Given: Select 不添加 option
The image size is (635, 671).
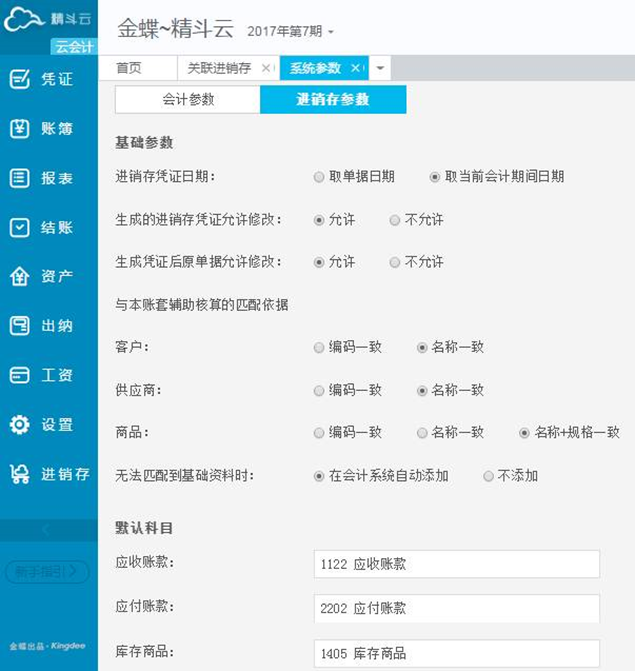Looking at the screenshot, I should click(488, 476).
